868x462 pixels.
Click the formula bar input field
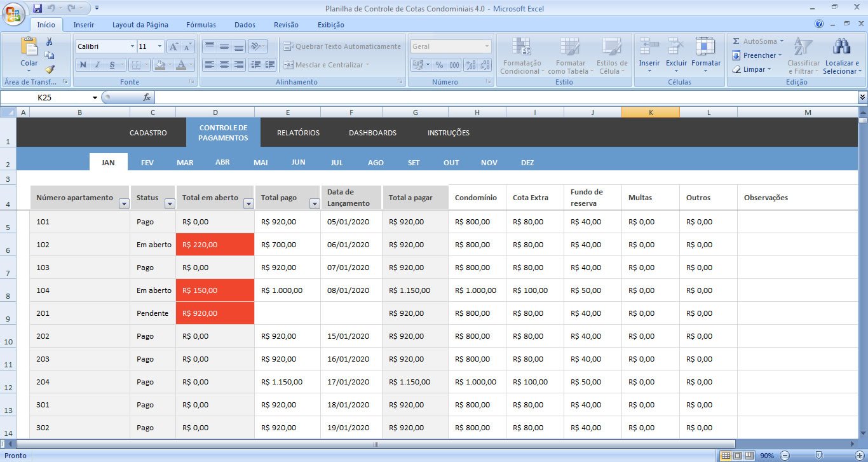click(506, 97)
